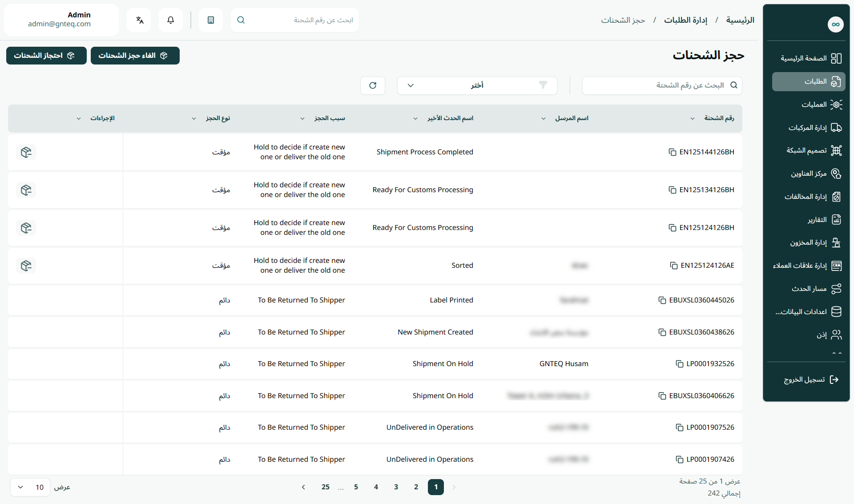Open إدارة علاقات العملاء in sidebar

(809, 266)
